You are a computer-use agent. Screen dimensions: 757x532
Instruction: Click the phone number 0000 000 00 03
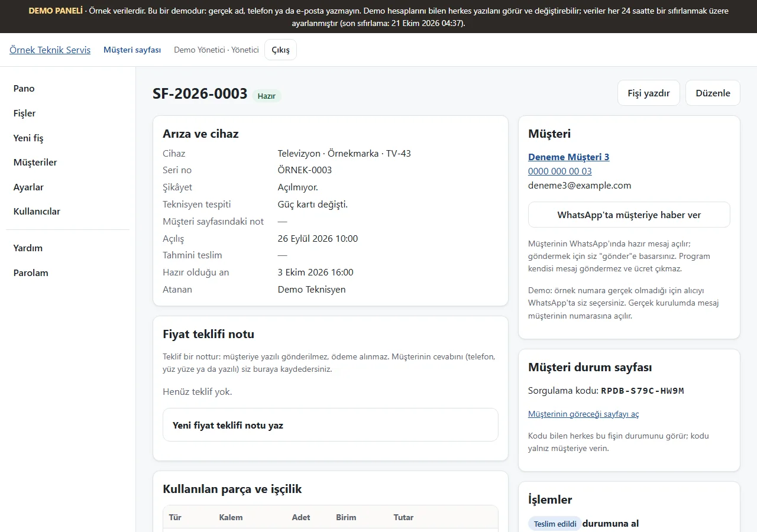(x=560, y=171)
